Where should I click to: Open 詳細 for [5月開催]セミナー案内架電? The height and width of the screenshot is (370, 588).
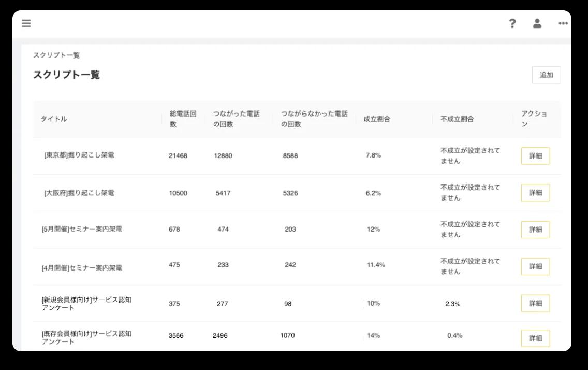[535, 229]
